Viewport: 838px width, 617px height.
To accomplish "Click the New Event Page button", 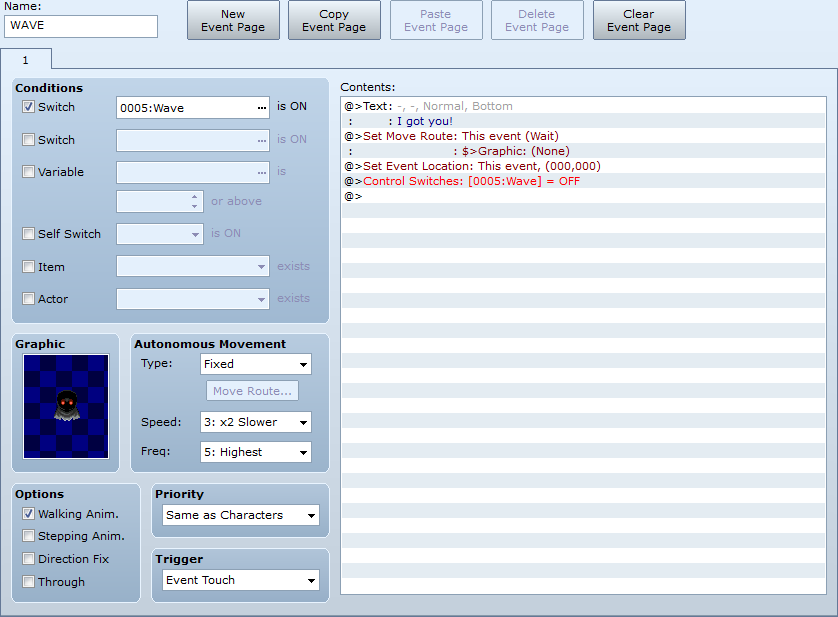I will [233, 21].
